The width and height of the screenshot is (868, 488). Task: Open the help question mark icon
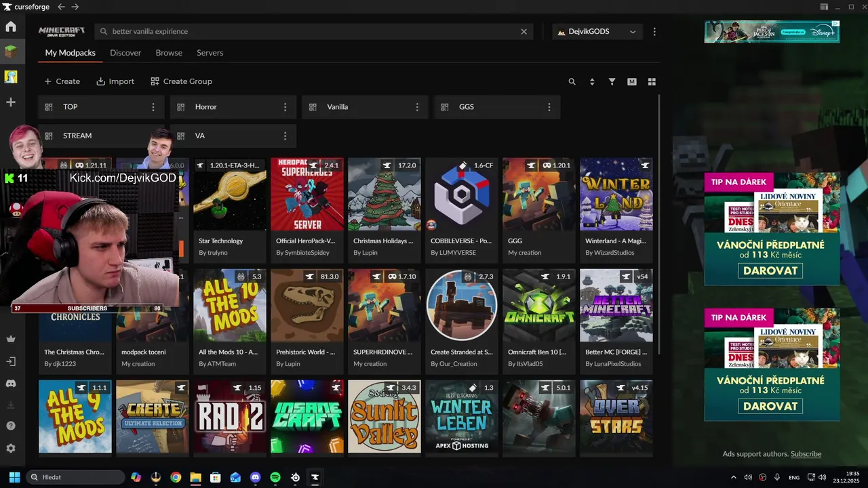click(x=11, y=426)
